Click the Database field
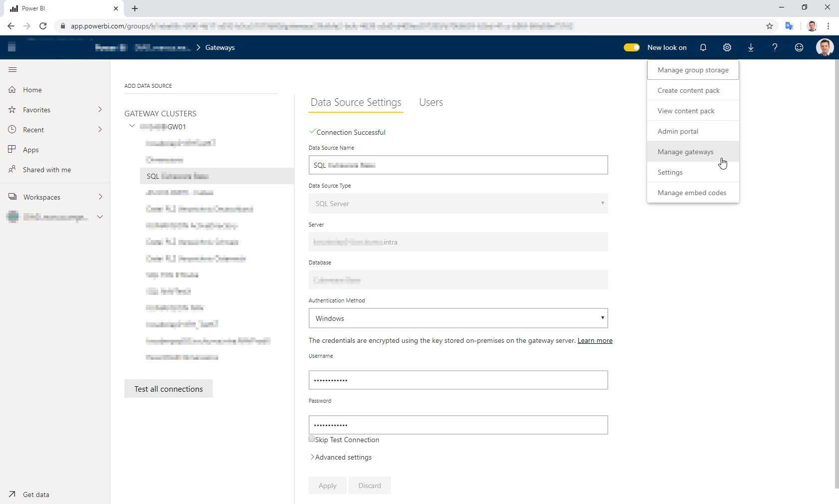Screen dimensions: 839x504 (x=458, y=279)
